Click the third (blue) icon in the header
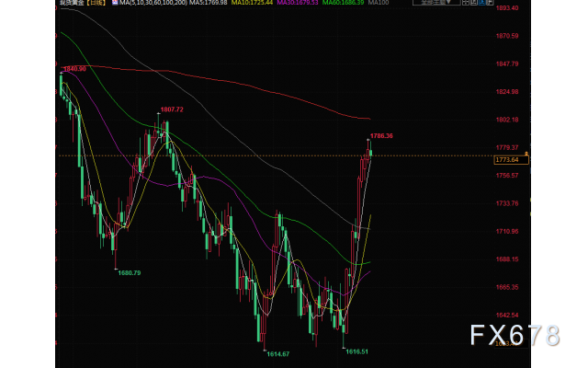 [481, 2]
